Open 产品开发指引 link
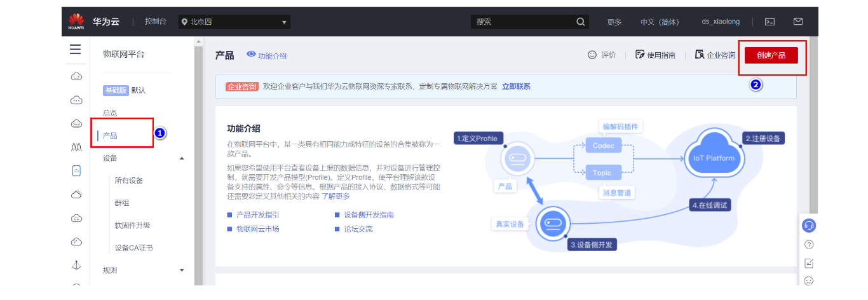 point(257,215)
